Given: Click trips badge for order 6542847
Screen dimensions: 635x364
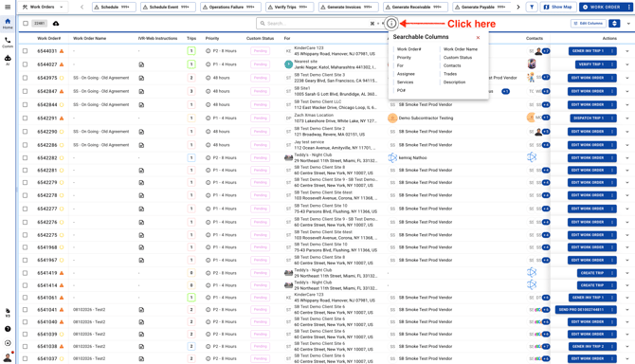Looking at the screenshot, I should 191,91.
